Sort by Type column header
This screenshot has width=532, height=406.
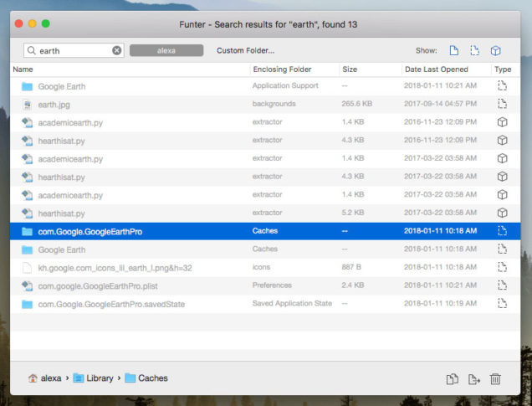point(503,69)
